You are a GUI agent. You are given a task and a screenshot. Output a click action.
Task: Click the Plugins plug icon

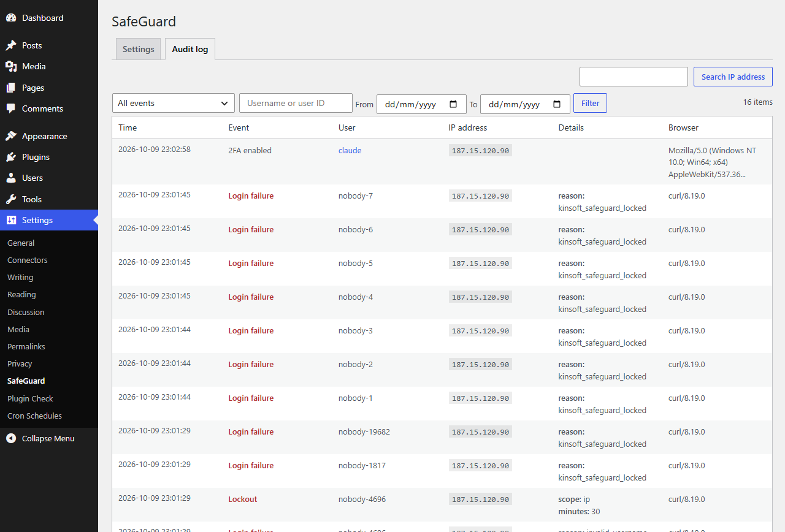pyautogui.click(x=11, y=157)
